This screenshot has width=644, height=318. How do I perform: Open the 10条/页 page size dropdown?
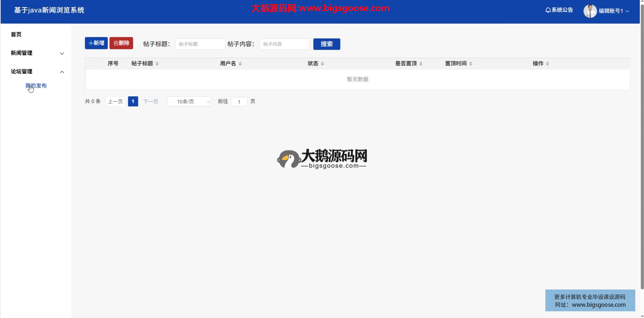[189, 102]
